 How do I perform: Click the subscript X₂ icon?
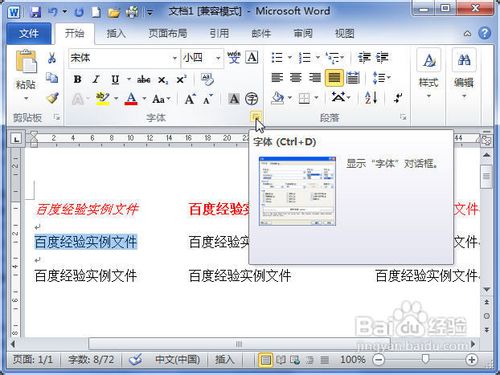[163, 80]
